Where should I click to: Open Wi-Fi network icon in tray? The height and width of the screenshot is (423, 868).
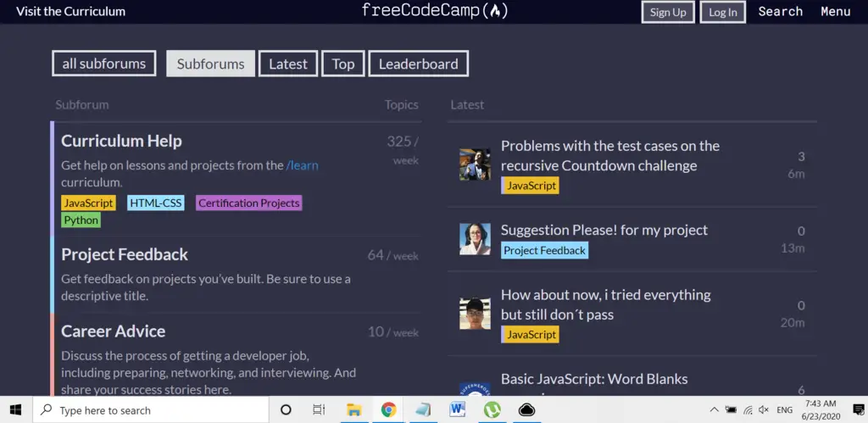[x=748, y=410]
